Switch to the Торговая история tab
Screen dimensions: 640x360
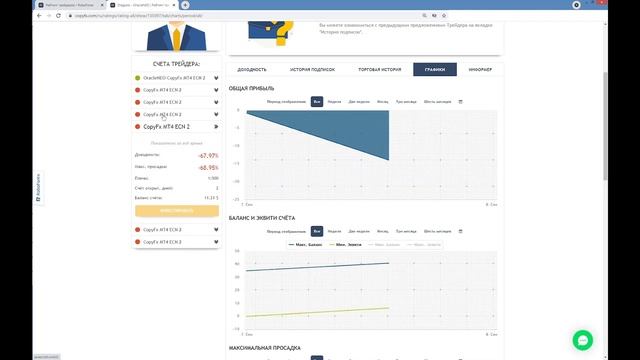pyautogui.click(x=380, y=70)
